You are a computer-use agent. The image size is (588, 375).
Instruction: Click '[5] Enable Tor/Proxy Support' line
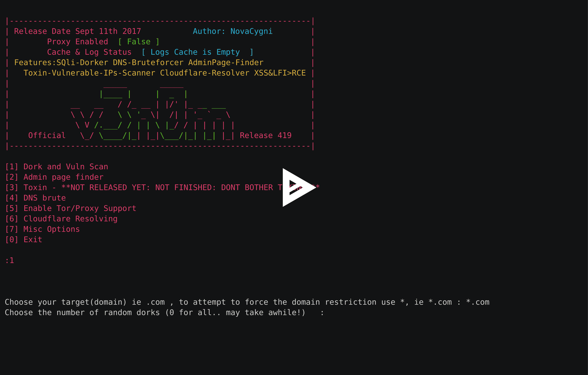[71, 208]
